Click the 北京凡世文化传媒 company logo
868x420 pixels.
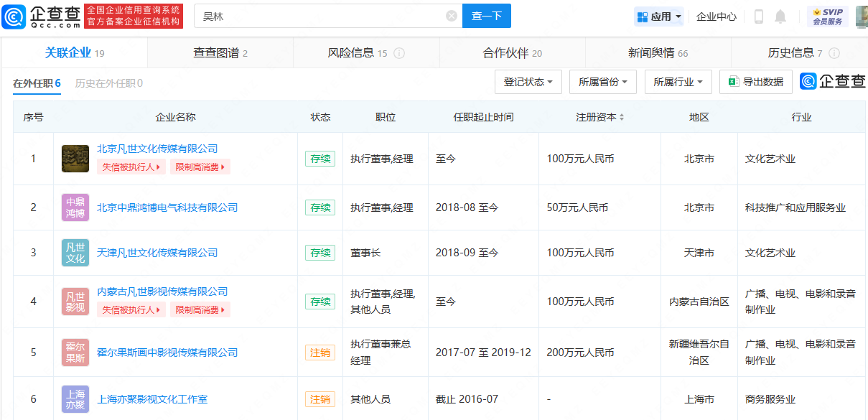coord(75,159)
